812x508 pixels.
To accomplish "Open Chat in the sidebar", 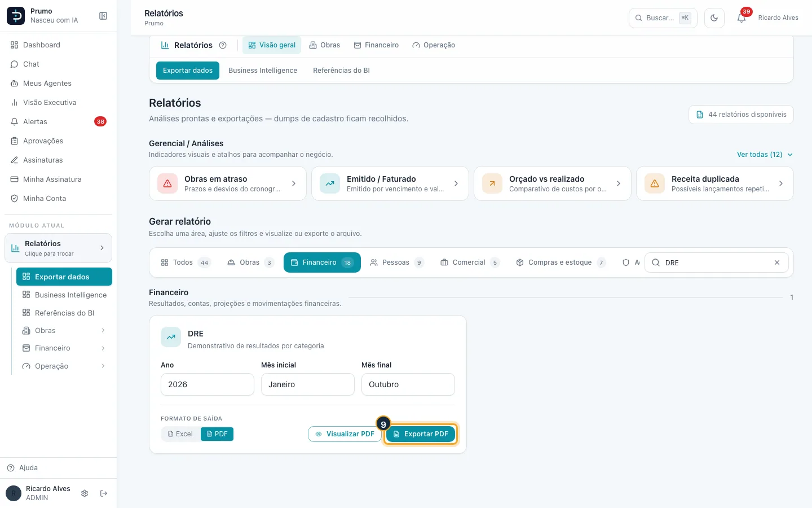I will [59, 64].
